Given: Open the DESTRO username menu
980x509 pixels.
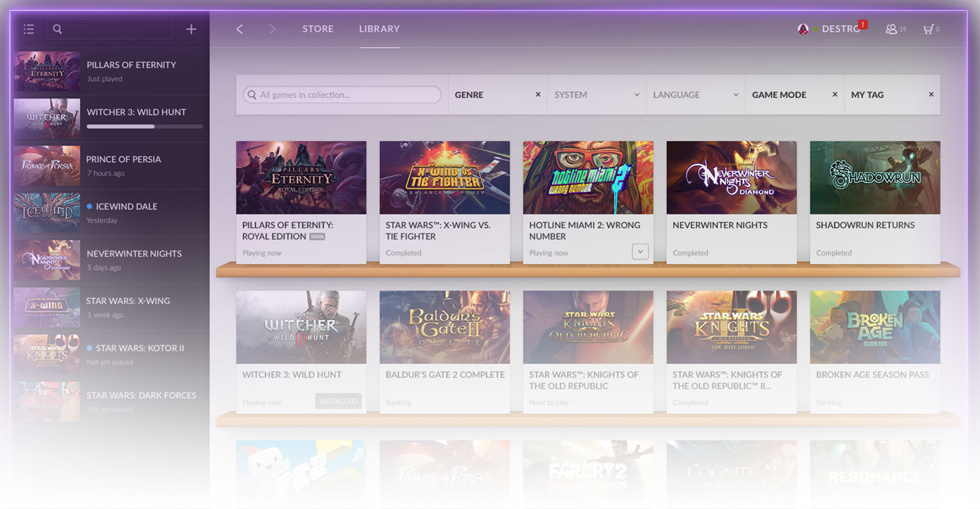Looking at the screenshot, I should pos(841,29).
